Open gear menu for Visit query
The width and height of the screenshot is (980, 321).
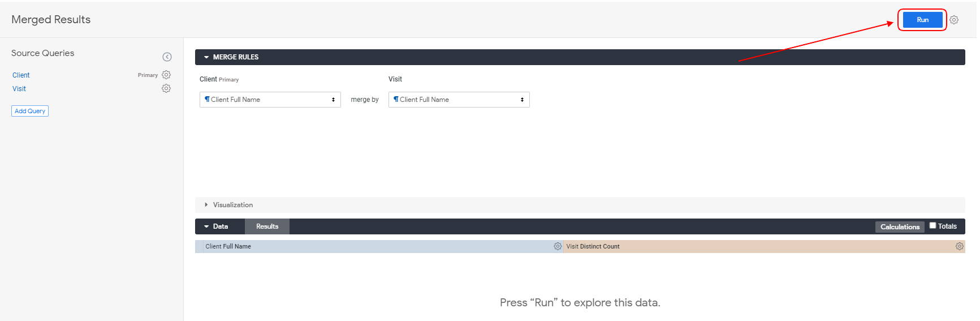(x=166, y=88)
